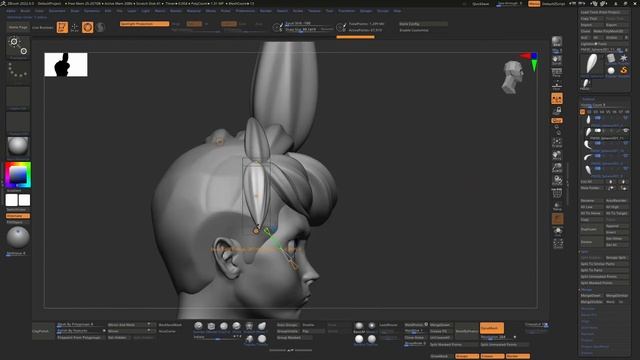Toggle the Qviz button on right shelf
The height and width of the screenshot is (360, 640).
click(x=557, y=120)
